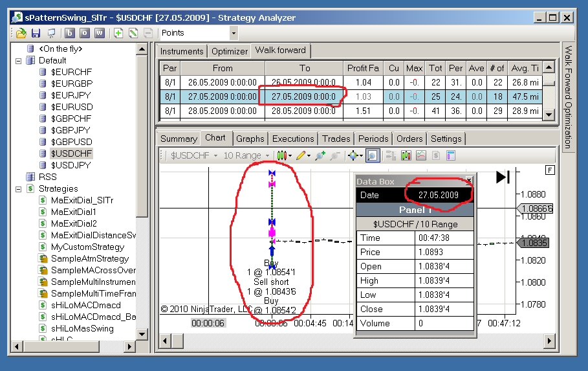Click the skip-to-end arrow on chart
Image resolution: width=588 pixels, height=371 pixels.
(x=503, y=177)
